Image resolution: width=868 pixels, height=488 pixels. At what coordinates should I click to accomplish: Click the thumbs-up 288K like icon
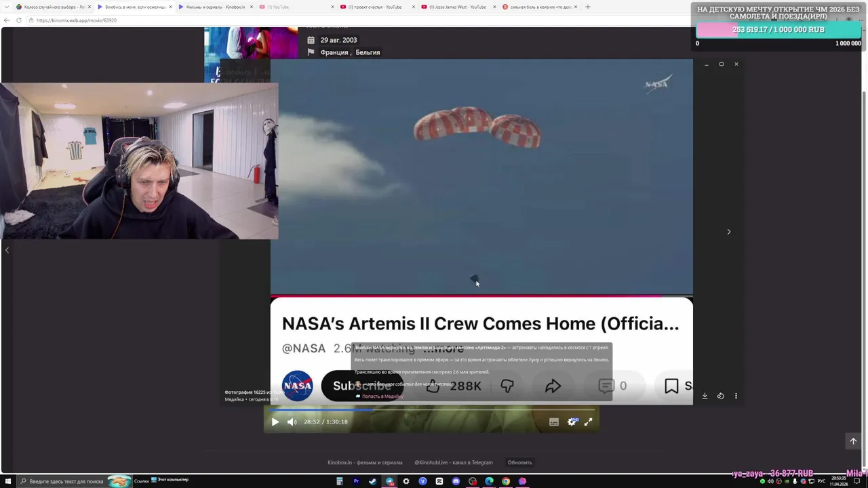tap(433, 386)
